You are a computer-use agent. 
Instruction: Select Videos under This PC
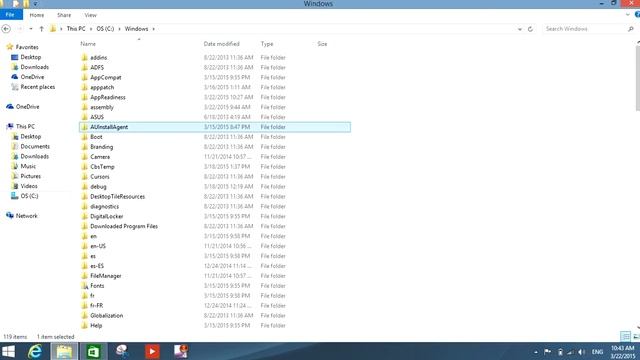click(29, 186)
